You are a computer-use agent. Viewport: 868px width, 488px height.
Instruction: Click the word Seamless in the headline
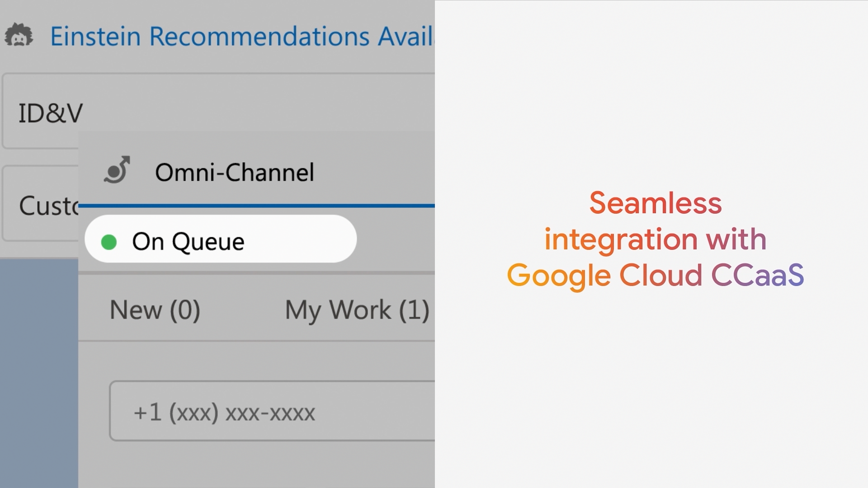pyautogui.click(x=655, y=203)
